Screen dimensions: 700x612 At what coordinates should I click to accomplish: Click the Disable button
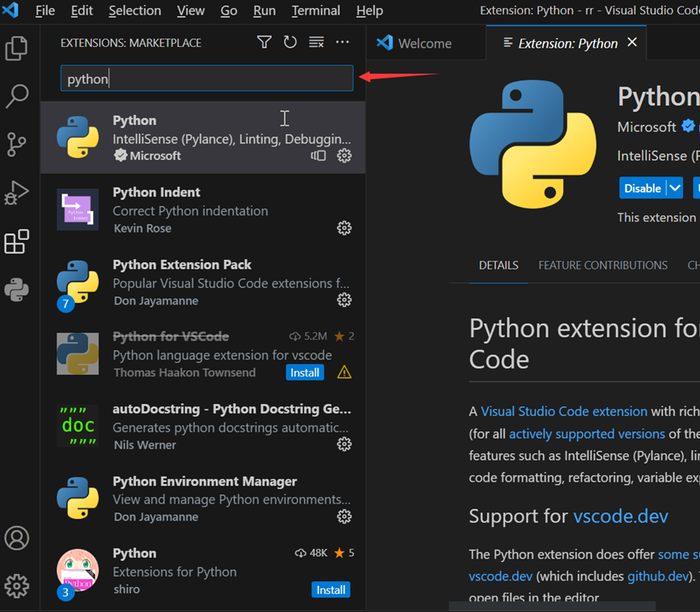643,188
